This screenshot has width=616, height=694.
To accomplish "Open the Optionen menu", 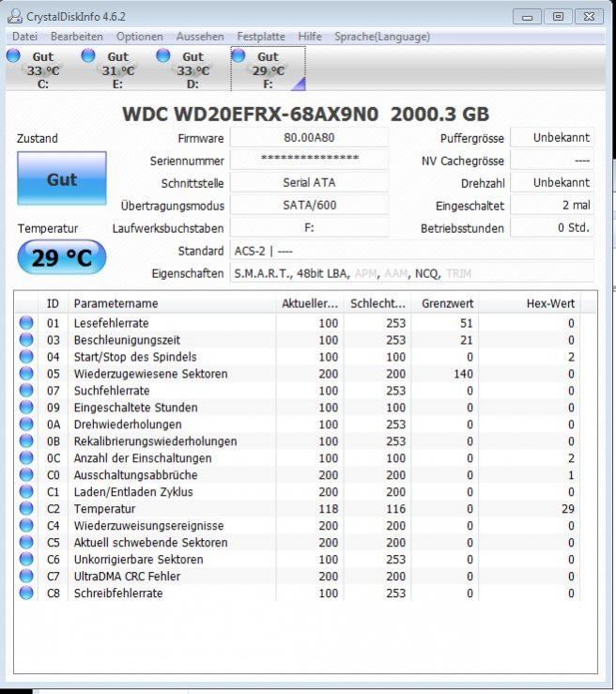I will (139, 37).
